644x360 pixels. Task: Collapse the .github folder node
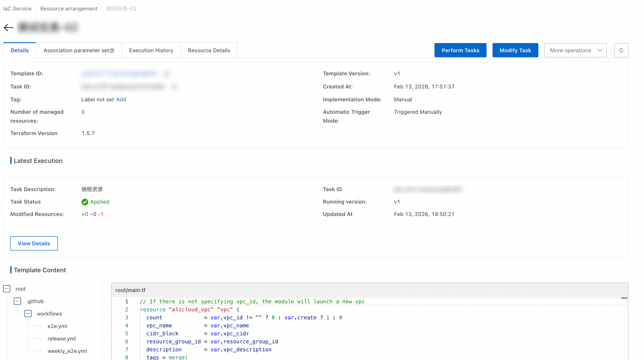(17, 301)
